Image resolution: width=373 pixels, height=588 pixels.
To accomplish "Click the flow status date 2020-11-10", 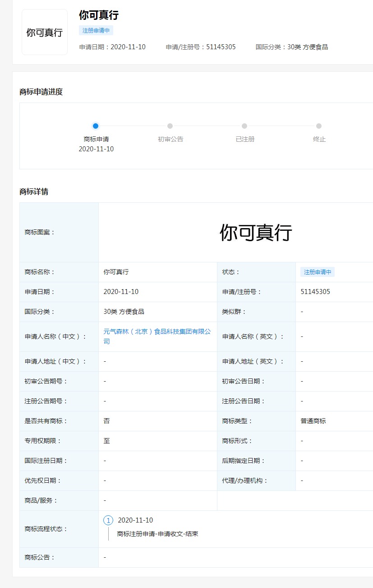I will click(135, 520).
